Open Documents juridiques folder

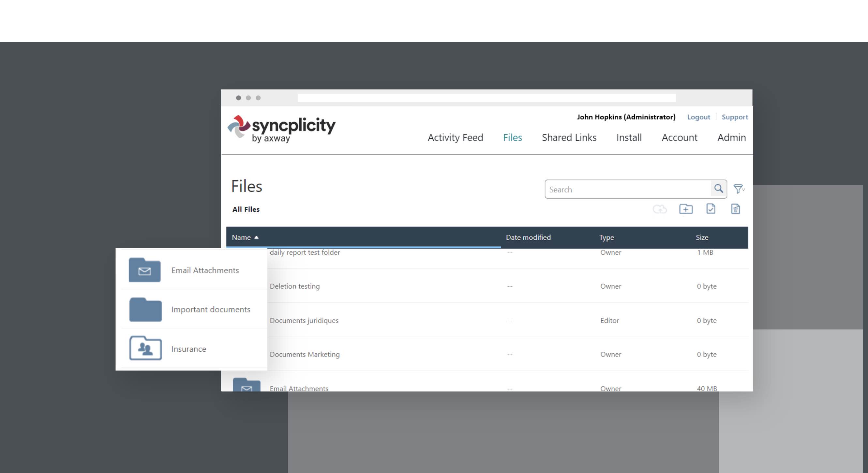pyautogui.click(x=304, y=321)
